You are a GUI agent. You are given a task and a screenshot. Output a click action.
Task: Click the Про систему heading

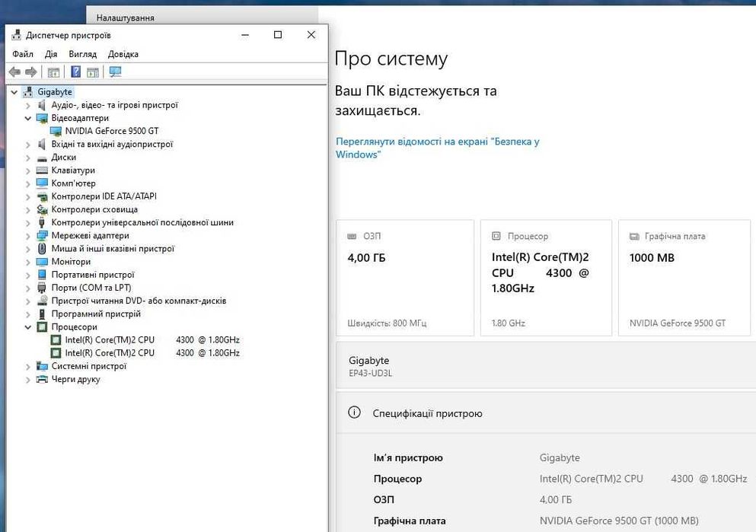[391, 59]
